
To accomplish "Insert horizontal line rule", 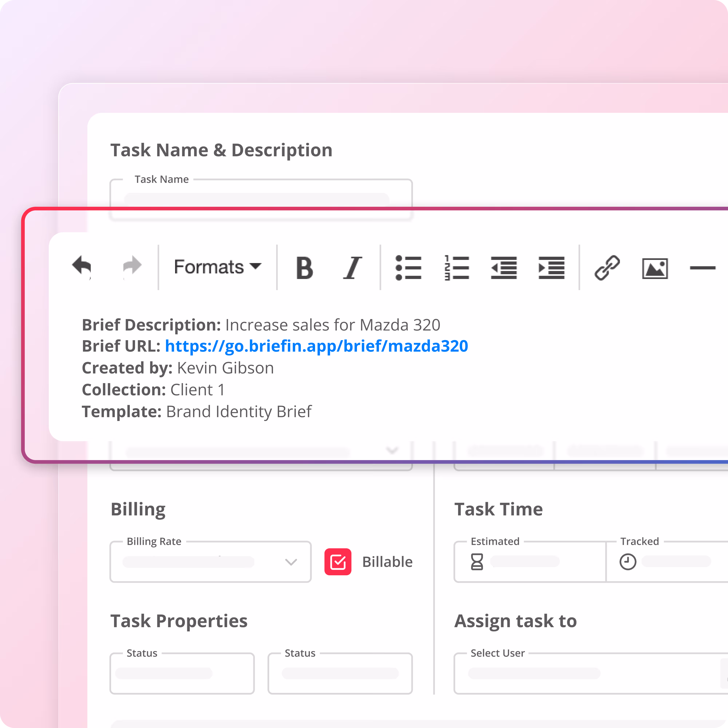I will [702, 268].
